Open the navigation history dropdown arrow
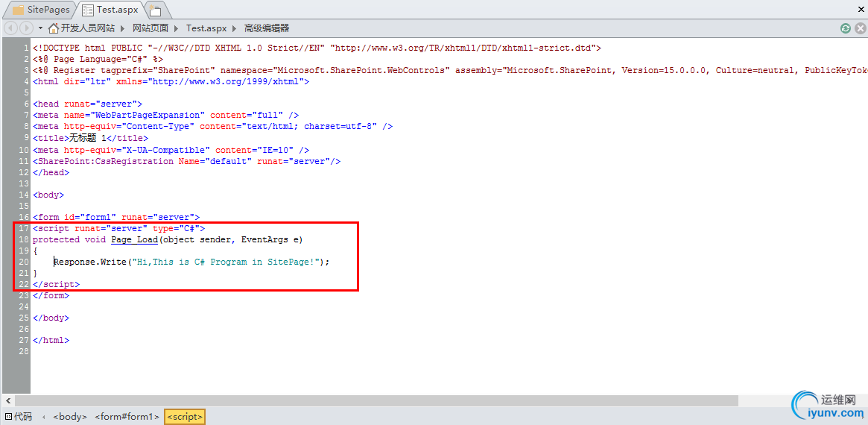868x425 pixels. click(40, 28)
